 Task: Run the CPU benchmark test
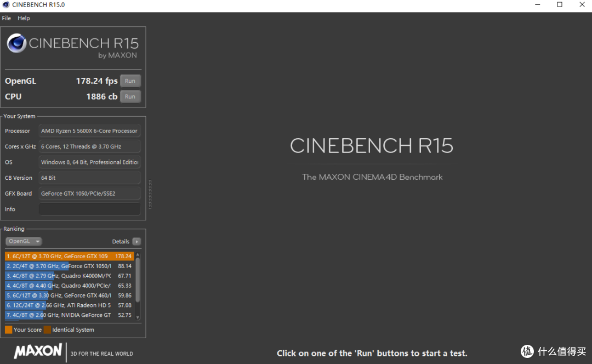point(130,96)
